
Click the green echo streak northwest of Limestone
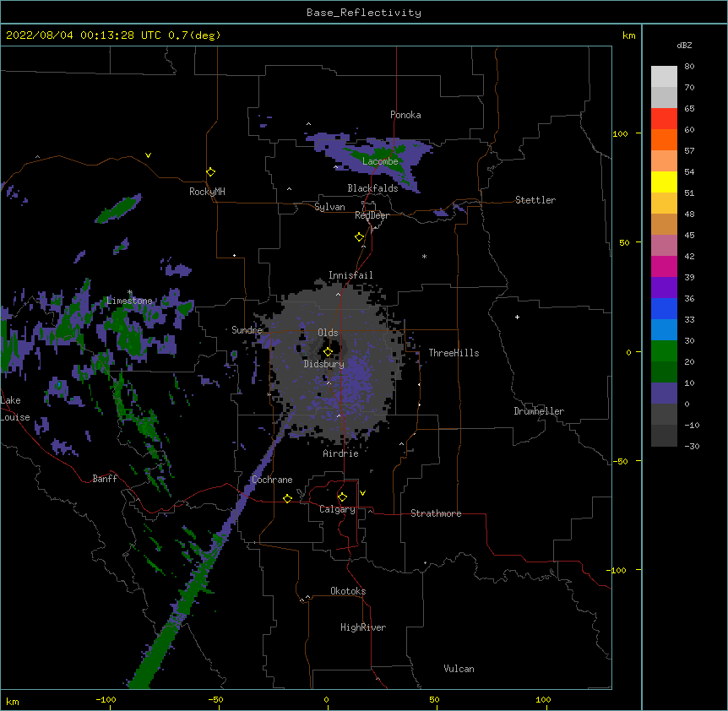coord(118,209)
